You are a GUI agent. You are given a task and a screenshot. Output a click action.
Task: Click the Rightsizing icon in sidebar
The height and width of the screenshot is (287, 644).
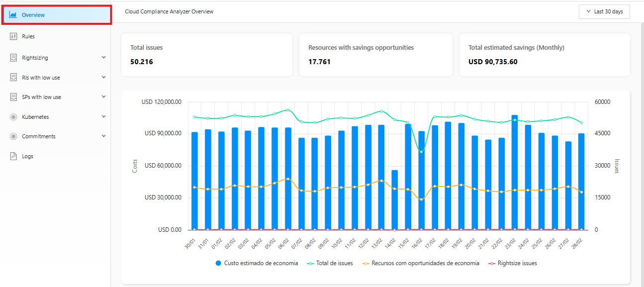pyautogui.click(x=13, y=58)
